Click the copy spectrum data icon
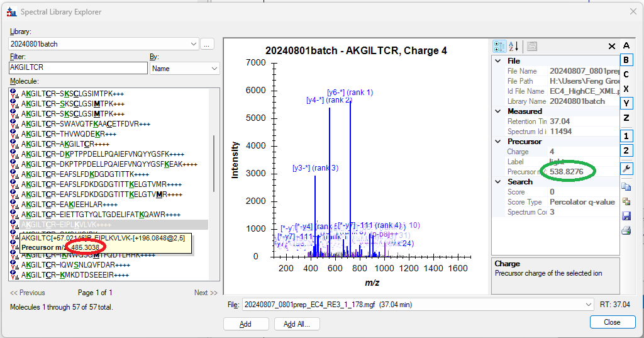The height and width of the screenshot is (338, 644). coord(626,187)
